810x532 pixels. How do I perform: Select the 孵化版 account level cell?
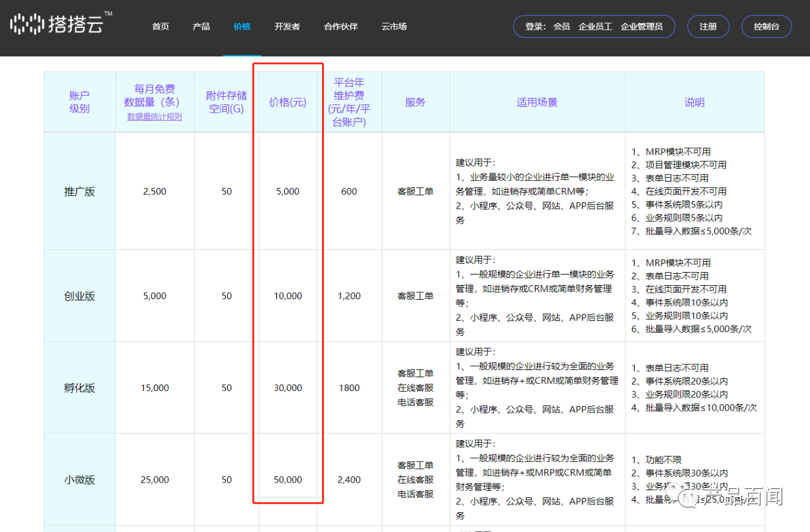tap(80, 388)
